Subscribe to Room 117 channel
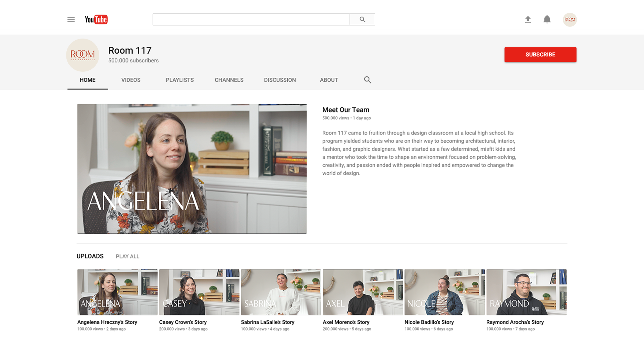Screen dimensions: 644x362 pos(540,55)
